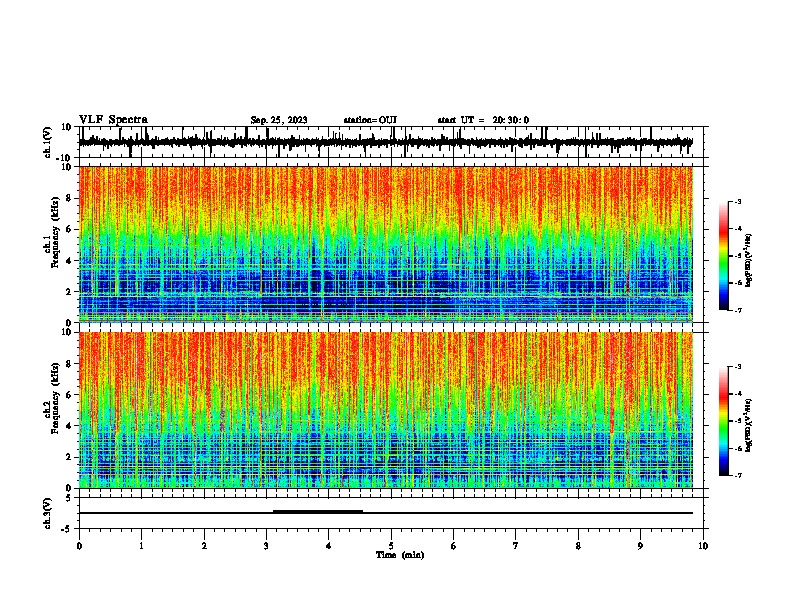Click the thick black bar in ch.3 panel

(x=318, y=512)
